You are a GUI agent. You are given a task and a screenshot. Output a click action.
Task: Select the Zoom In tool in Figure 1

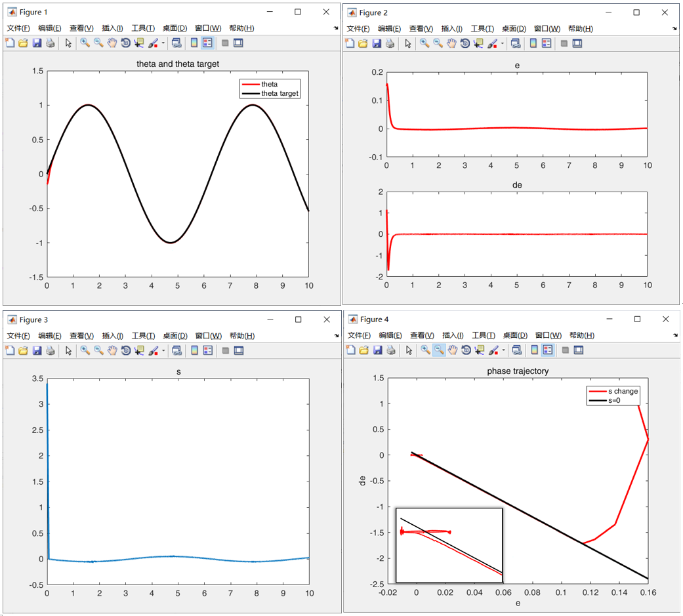(x=85, y=43)
